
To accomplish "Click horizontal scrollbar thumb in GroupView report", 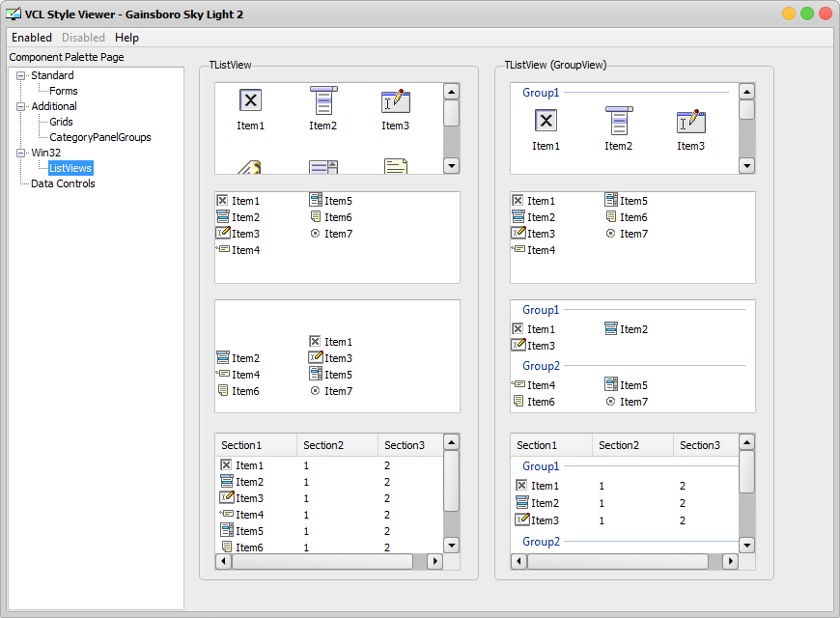I will click(618, 561).
